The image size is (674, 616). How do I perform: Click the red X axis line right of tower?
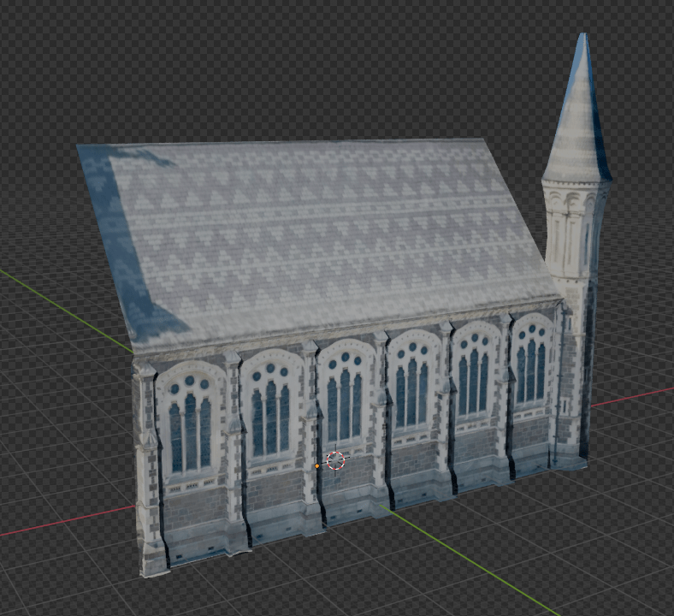(633, 396)
